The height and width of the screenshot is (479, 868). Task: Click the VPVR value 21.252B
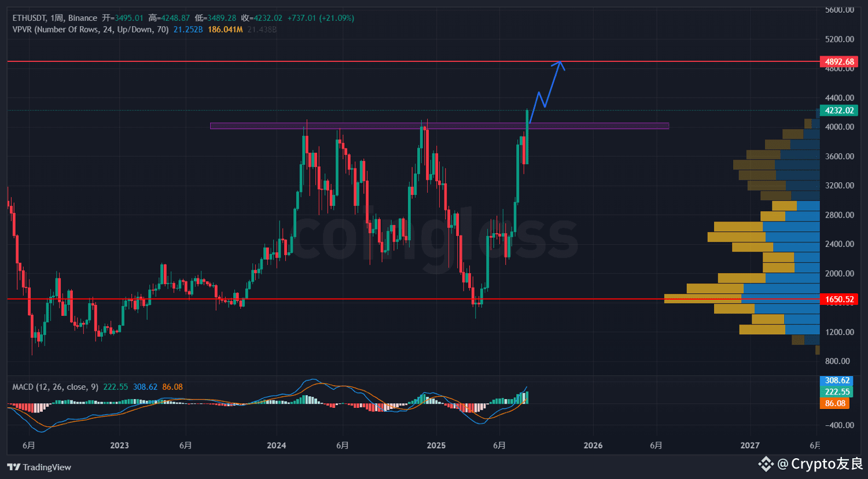(188, 30)
